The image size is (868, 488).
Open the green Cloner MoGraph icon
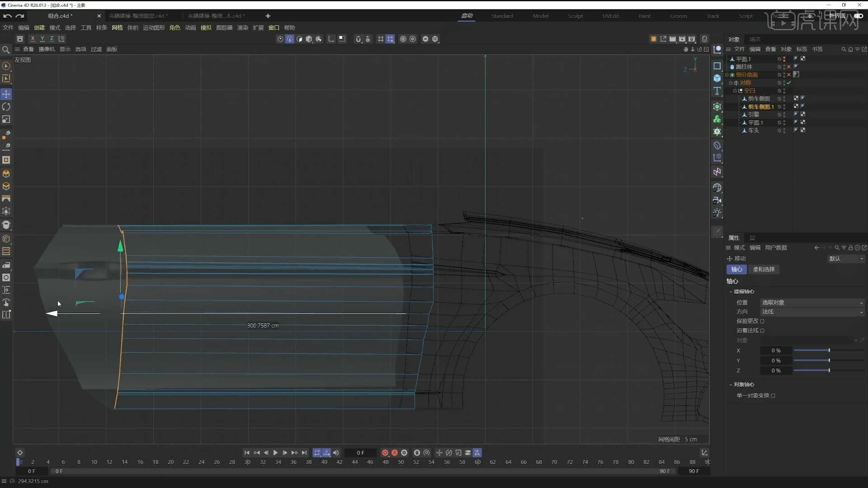coord(717,119)
